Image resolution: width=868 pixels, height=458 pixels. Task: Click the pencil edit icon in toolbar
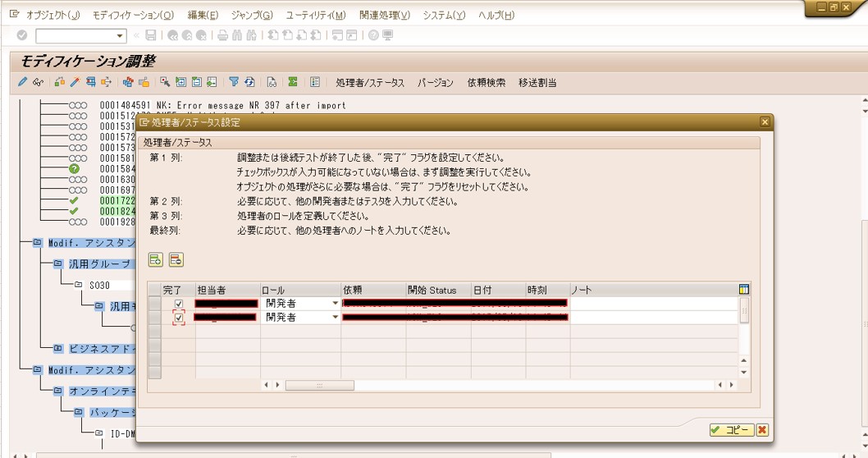pyautogui.click(x=23, y=82)
